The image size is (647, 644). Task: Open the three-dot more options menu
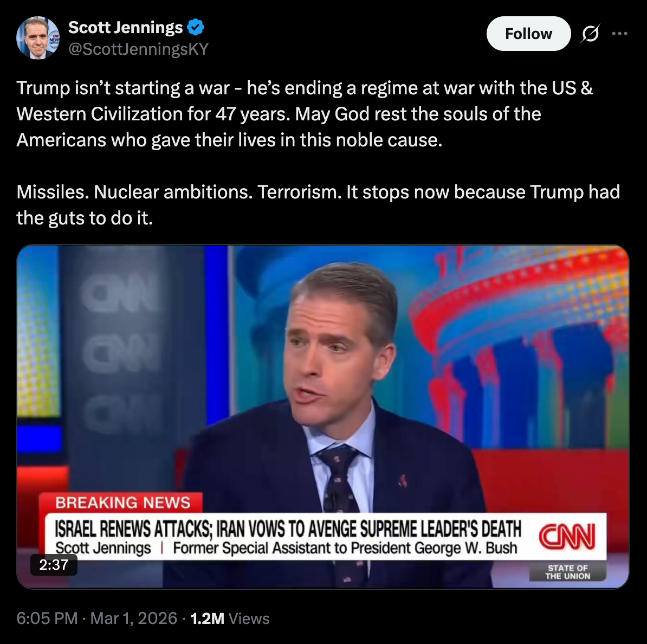[620, 34]
